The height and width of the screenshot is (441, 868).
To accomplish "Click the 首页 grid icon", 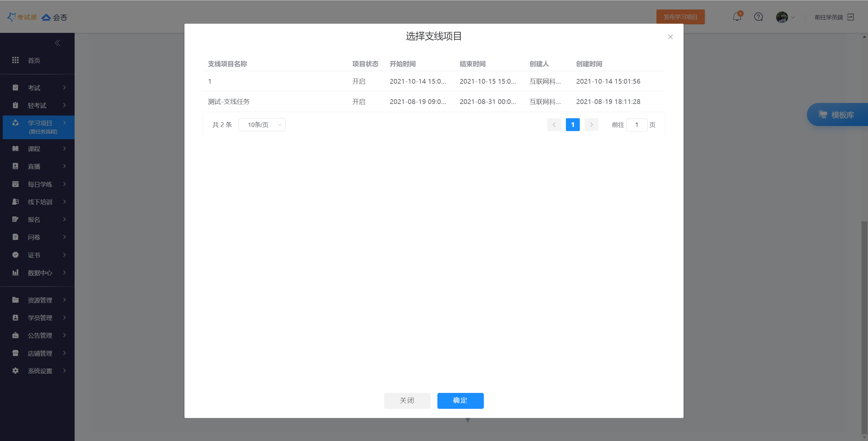I will (15, 60).
